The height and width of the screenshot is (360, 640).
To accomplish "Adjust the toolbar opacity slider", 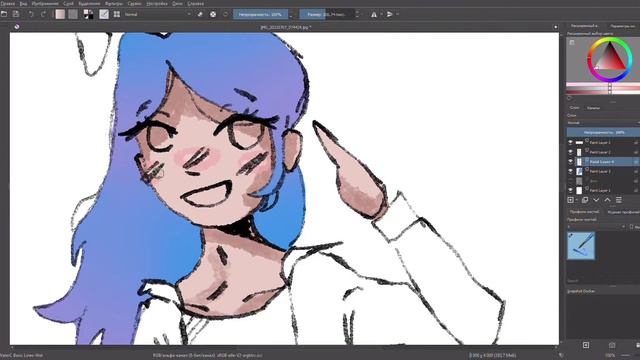I will 260,14.
